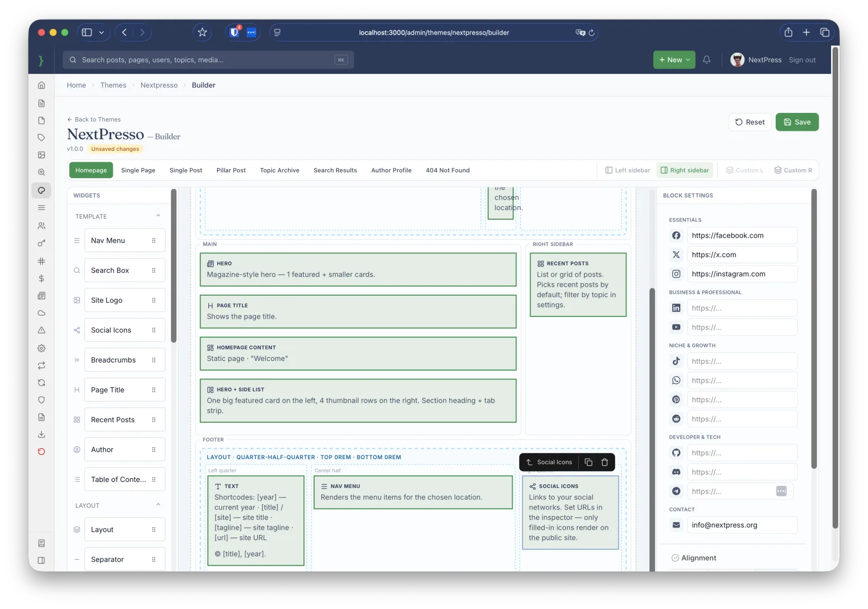The width and height of the screenshot is (868, 609).
Task: Select the Homepage Content block on canvas
Action: pos(358,353)
